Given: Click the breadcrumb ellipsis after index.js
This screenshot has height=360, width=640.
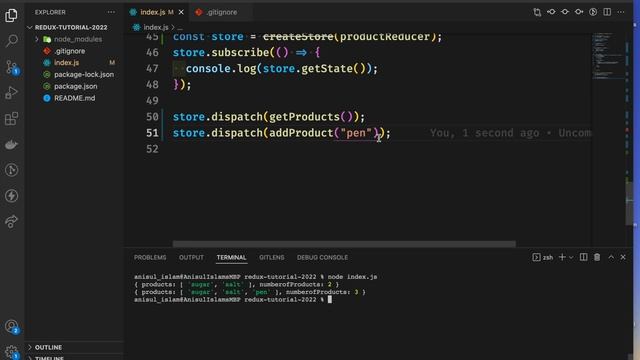Looking at the screenshot, I should point(180,28).
